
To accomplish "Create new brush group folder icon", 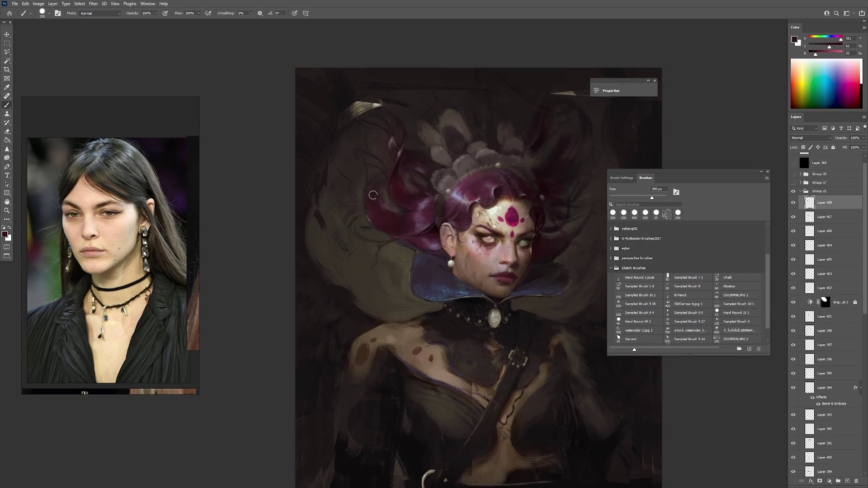I will pos(739,349).
